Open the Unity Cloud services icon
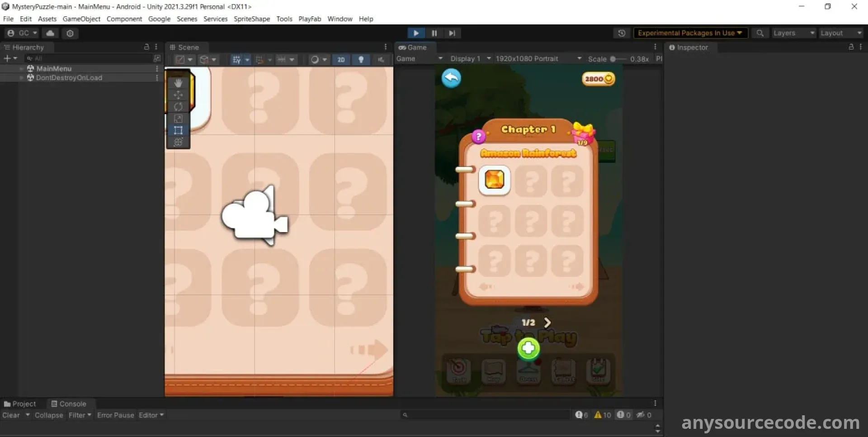This screenshot has height=437, width=868. (50, 33)
